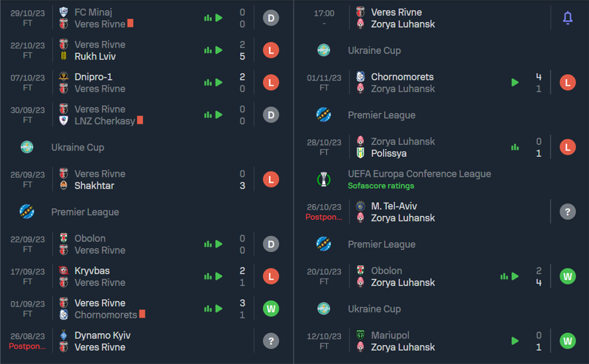Open Premier League header in left column
The width and height of the screenshot is (589, 364).
click(85, 212)
